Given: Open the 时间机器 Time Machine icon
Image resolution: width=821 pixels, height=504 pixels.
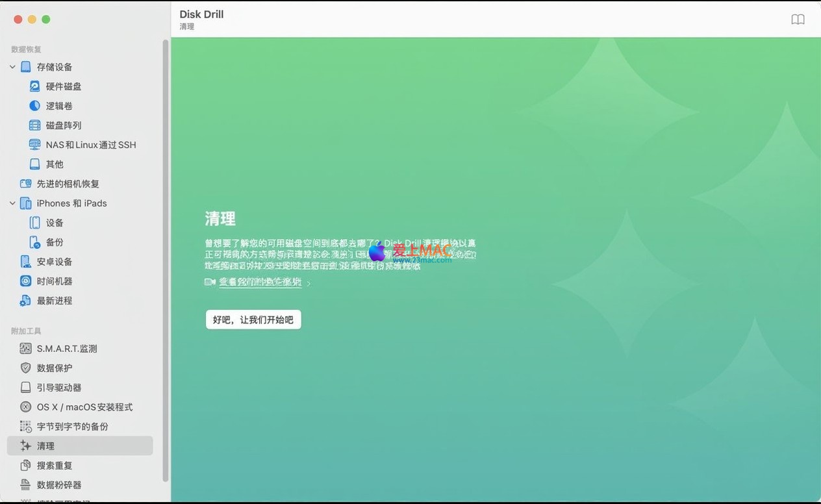Looking at the screenshot, I should 25,281.
